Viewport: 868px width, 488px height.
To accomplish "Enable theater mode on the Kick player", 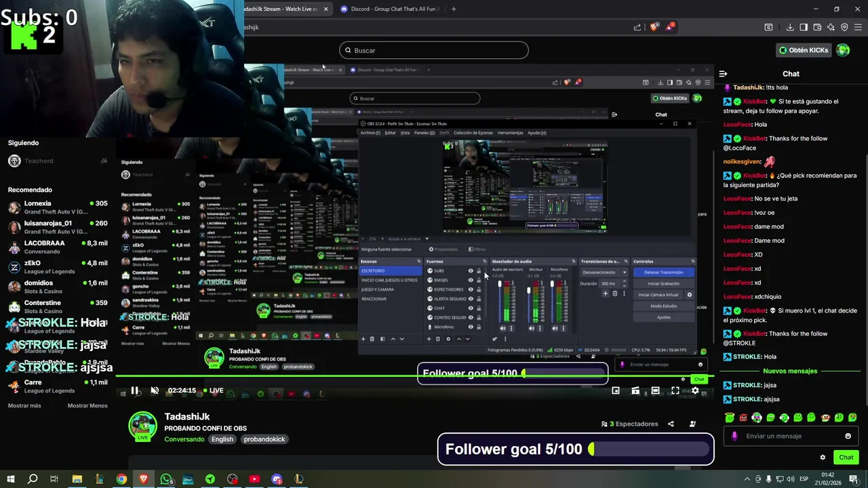I will click(x=655, y=390).
